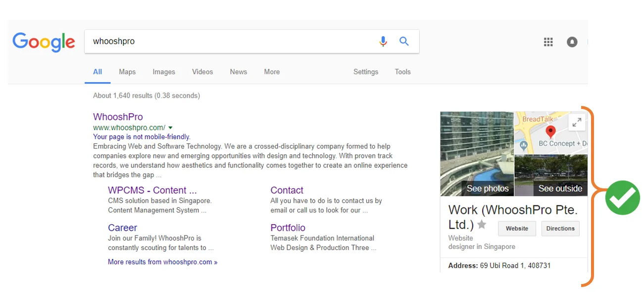Screen dimensions: 644x292
Task: Open the search Settings menu
Action: [x=366, y=72]
